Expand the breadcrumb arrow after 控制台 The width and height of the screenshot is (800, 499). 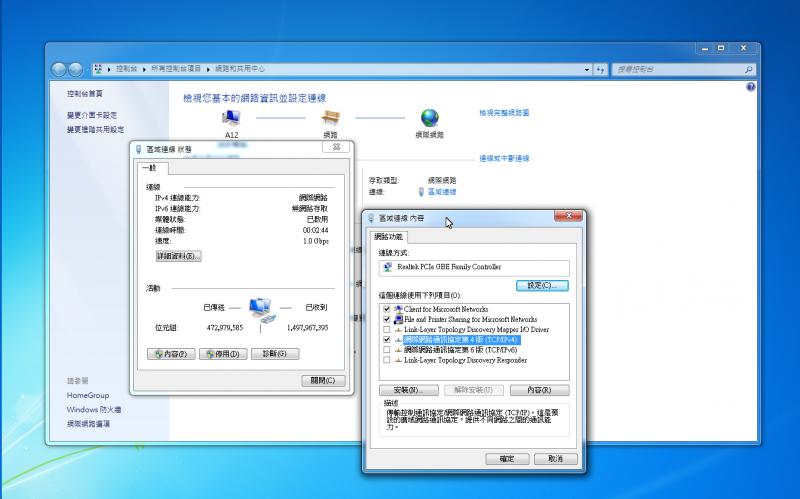pyautogui.click(x=144, y=69)
